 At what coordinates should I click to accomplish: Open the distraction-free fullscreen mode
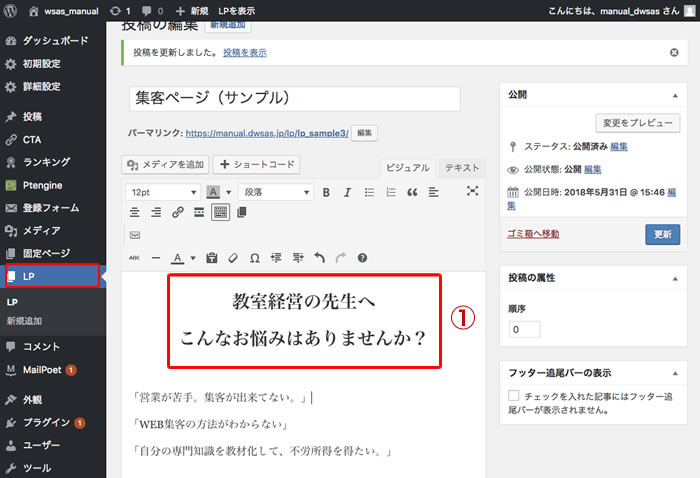472,192
